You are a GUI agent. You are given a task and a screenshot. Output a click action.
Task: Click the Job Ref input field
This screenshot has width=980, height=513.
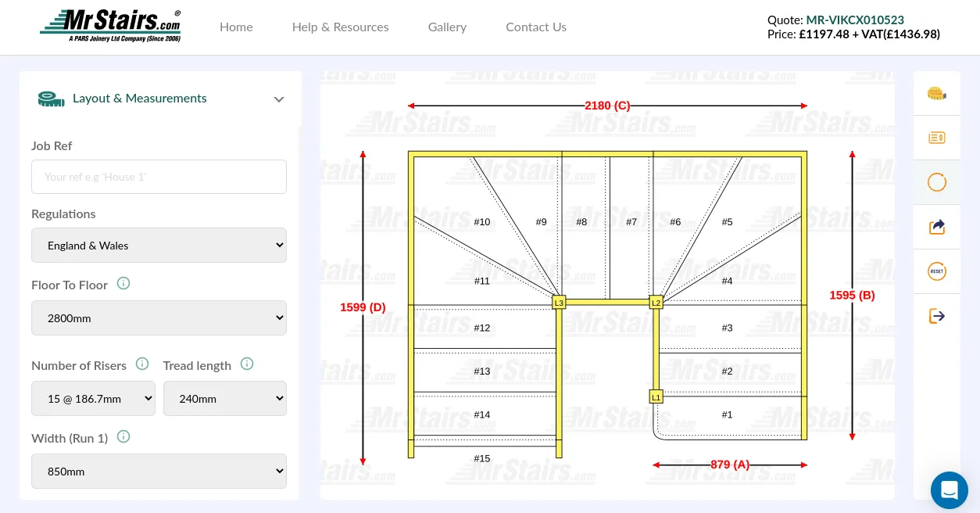[x=159, y=177]
